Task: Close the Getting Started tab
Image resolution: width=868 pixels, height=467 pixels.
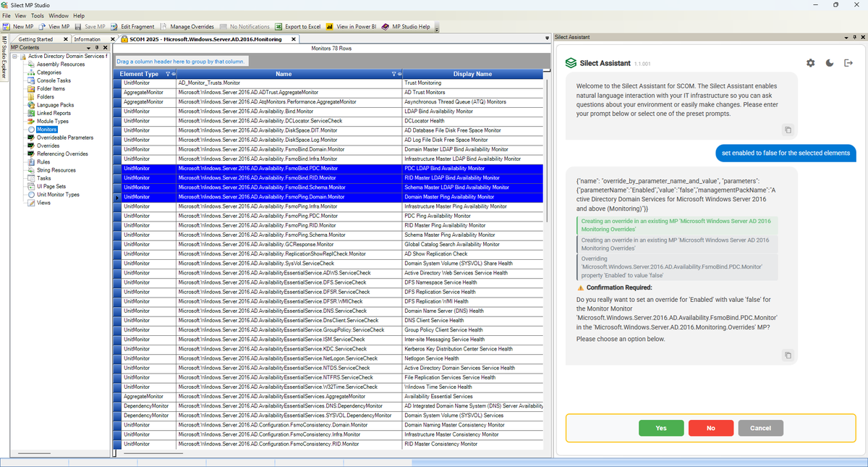Action: coord(66,39)
